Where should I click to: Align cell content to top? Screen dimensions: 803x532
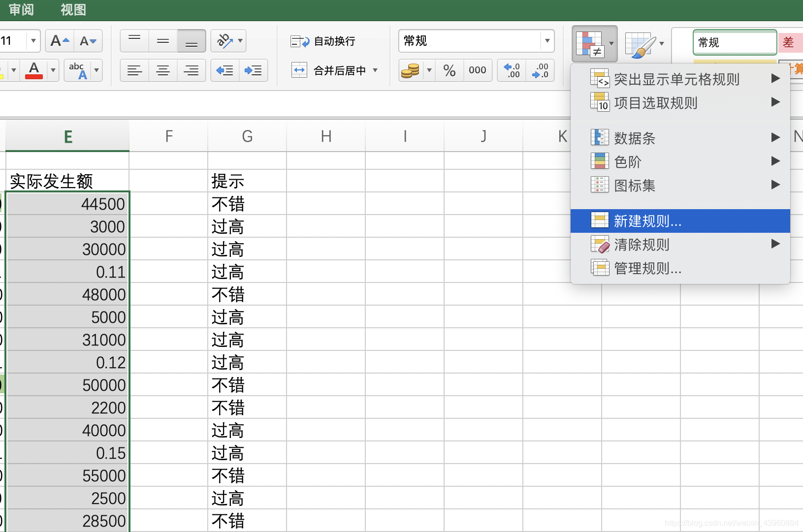134,41
